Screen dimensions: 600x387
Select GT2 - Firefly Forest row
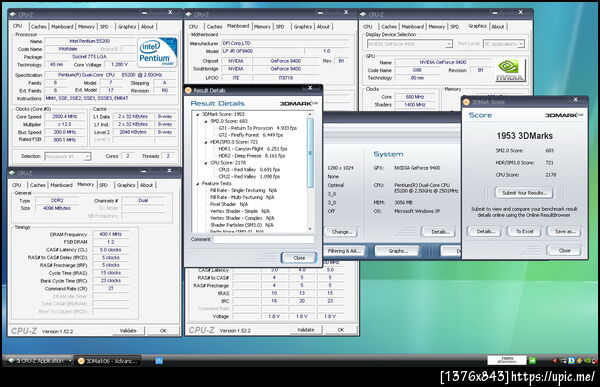pos(251,135)
